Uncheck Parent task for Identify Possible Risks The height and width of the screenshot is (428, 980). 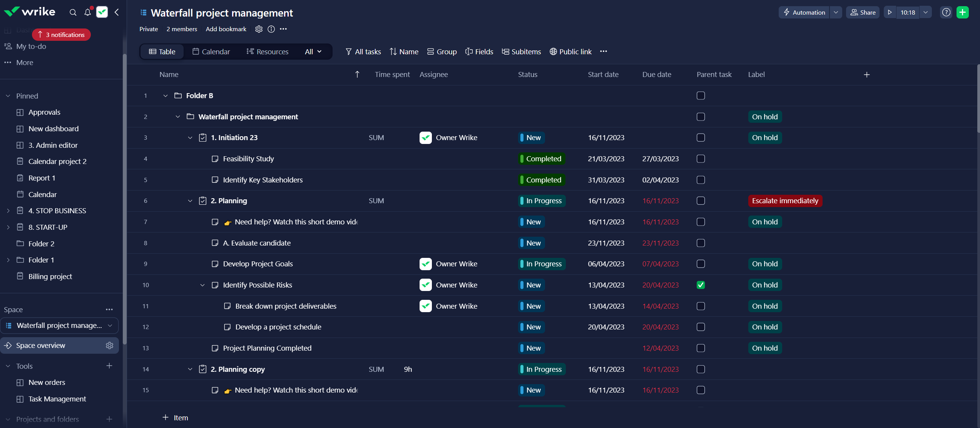[701, 285]
